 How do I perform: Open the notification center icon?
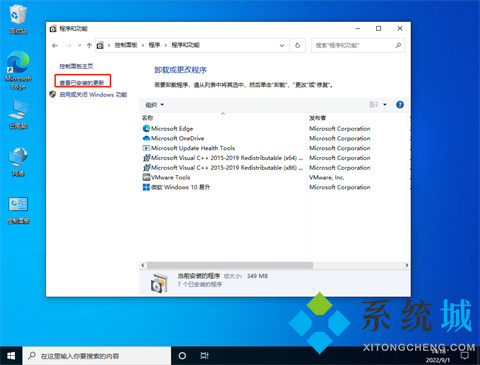465,356
